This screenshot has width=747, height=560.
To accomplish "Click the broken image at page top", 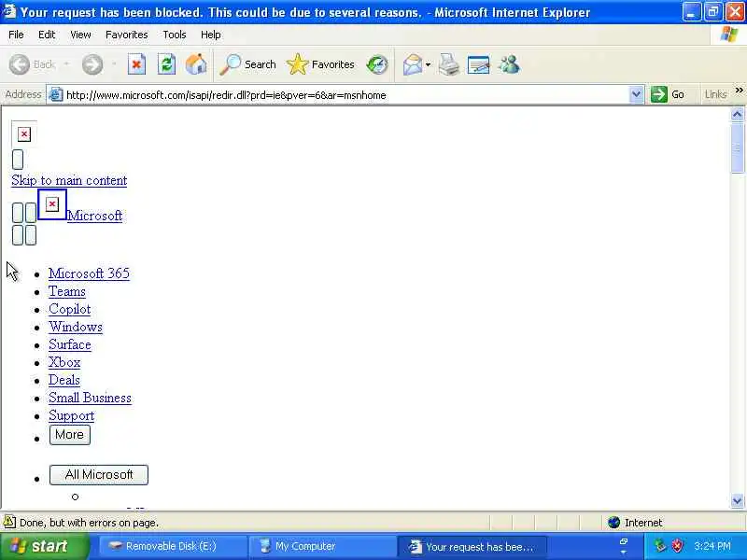I will click(x=24, y=134).
